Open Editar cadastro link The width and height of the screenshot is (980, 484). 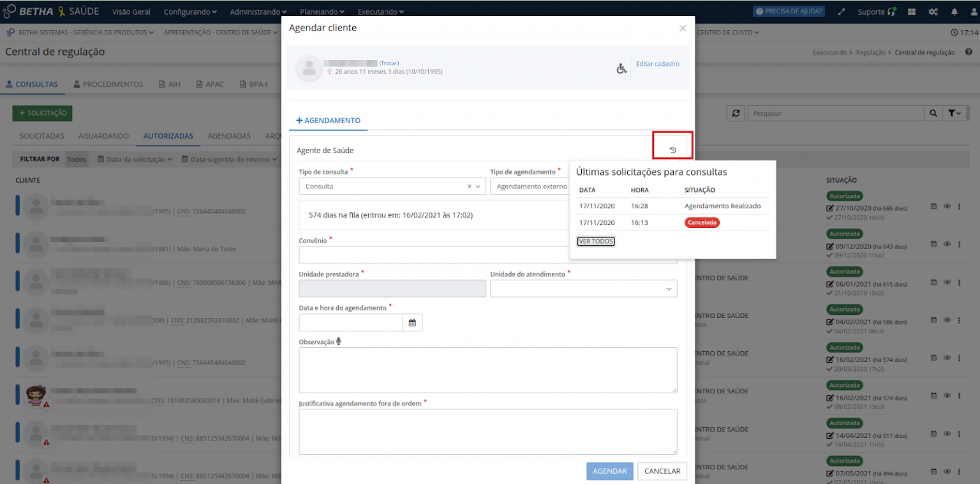658,64
